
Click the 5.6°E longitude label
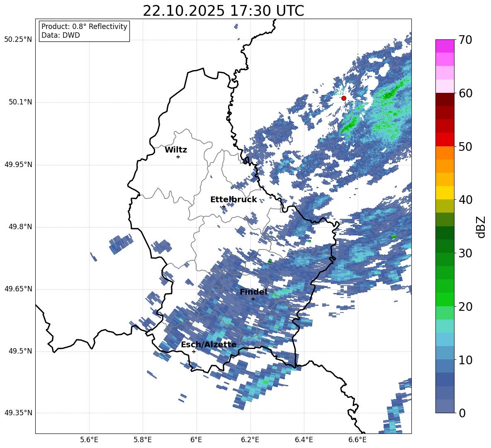[x=89, y=440]
